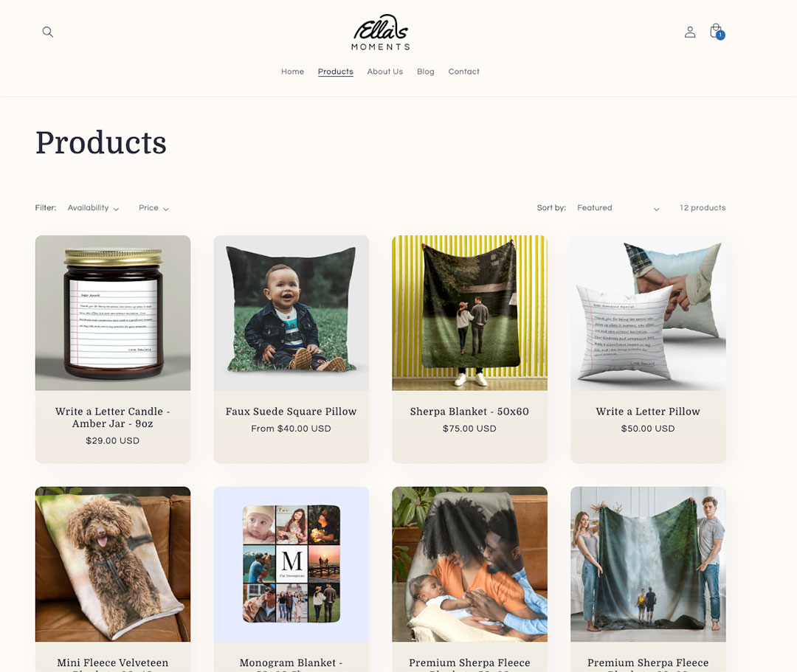
Task: Open the search magnifier icon
Action: click(48, 32)
